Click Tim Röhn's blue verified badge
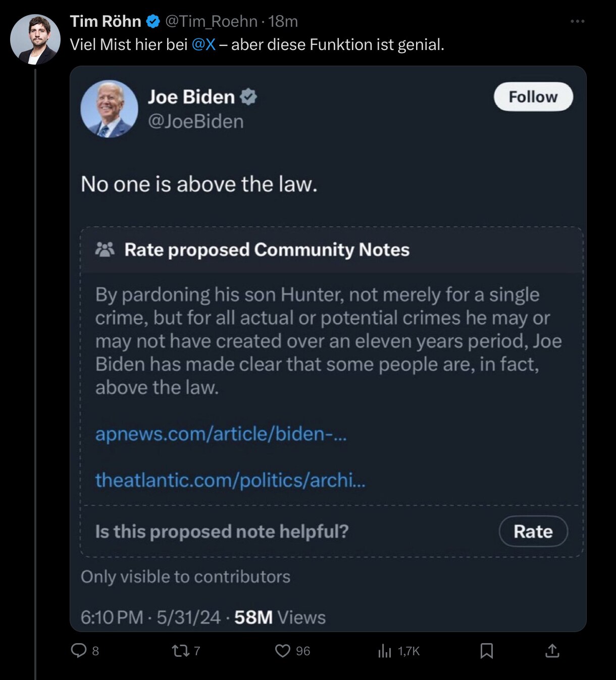The width and height of the screenshot is (616, 680). [x=153, y=21]
